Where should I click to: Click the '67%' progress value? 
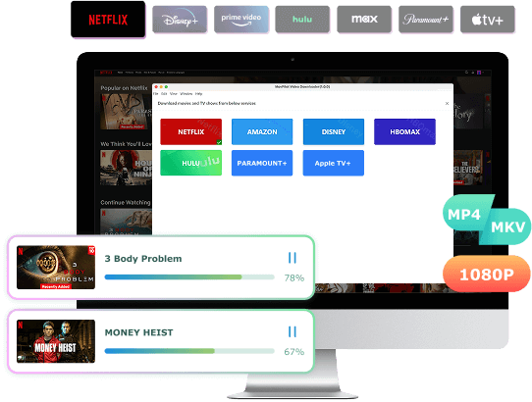click(x=294, y=351)
